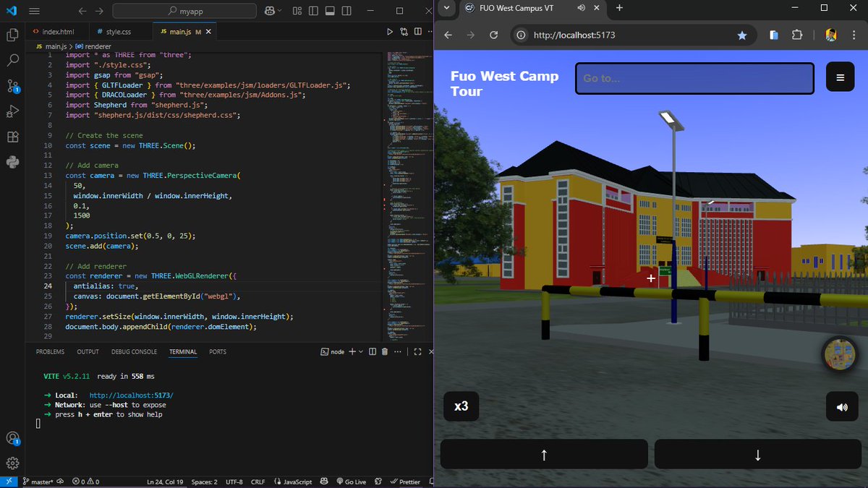This screenshot has width=868, height=488.
Task: Click Prettier status in status bar
Action: pyautogui.click(x=404, y=481)
